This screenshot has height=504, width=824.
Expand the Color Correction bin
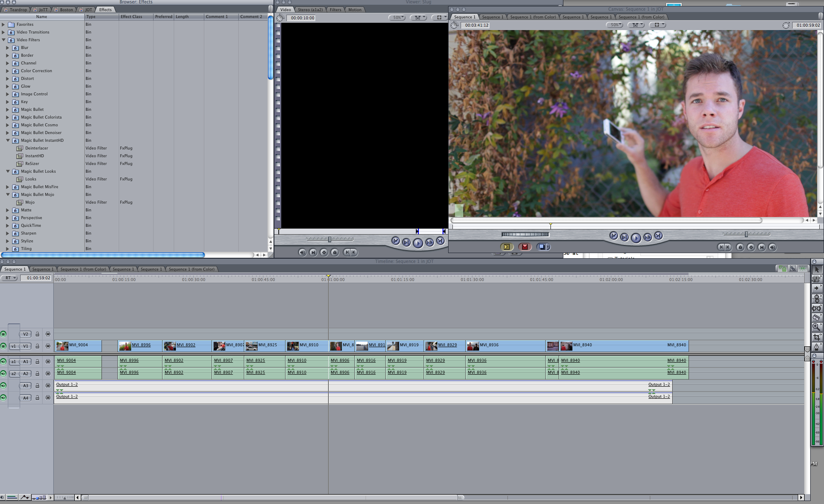[8, 71]
